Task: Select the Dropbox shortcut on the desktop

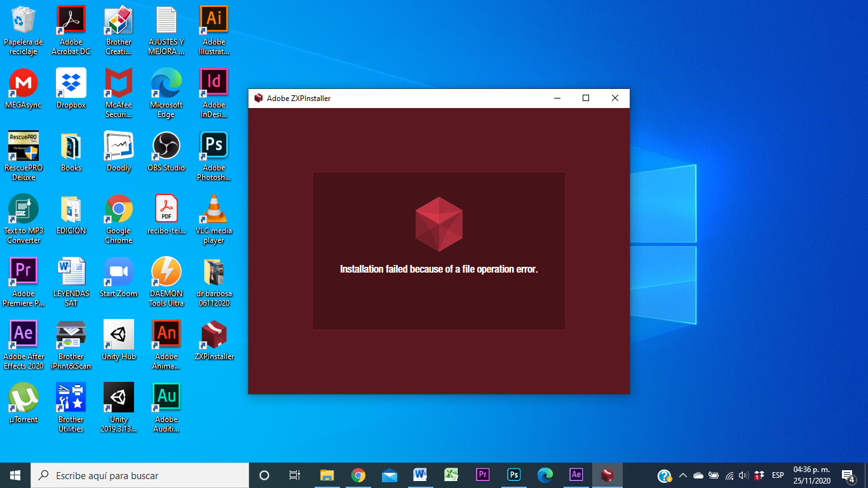Action: coord(71,88)
